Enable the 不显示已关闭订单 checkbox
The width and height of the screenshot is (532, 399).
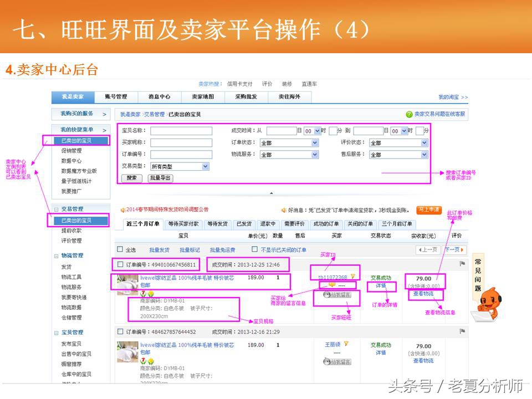(x=254, y=249)
